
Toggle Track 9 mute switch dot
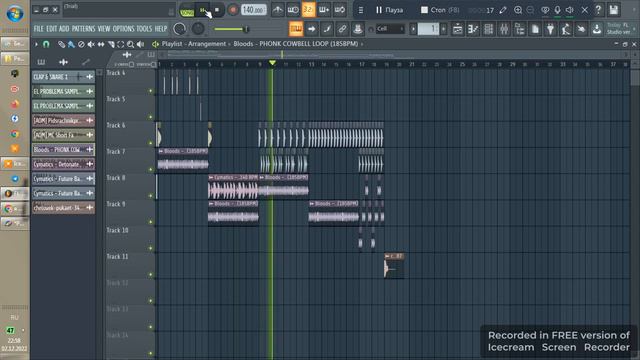click(x=151, y=222)
